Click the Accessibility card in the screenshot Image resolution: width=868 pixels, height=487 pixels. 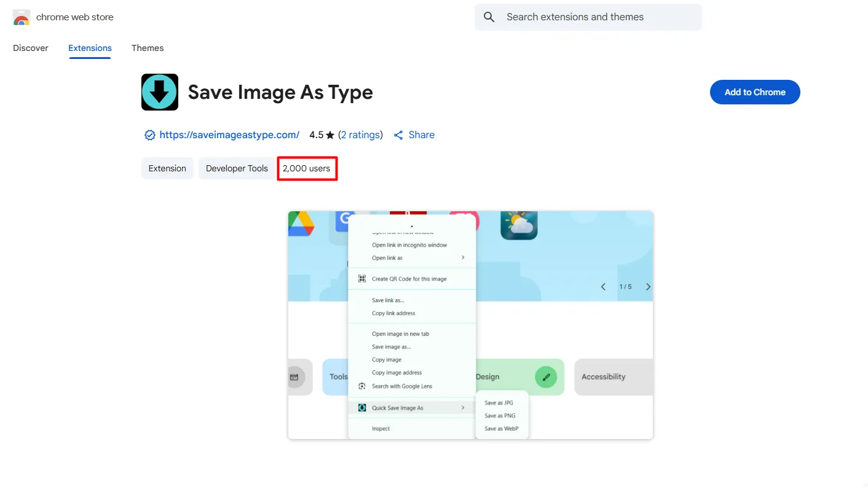pos(614,377)
